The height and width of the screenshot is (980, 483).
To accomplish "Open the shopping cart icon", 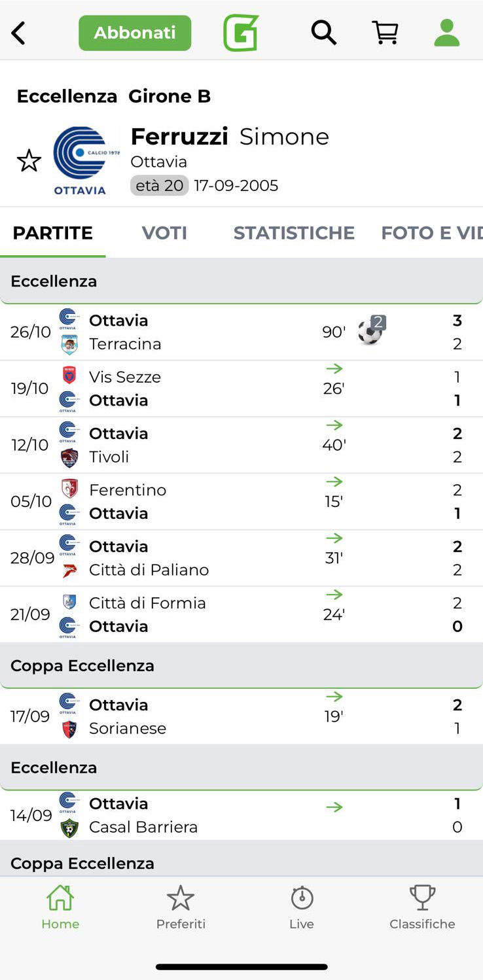I will point(385,32).
